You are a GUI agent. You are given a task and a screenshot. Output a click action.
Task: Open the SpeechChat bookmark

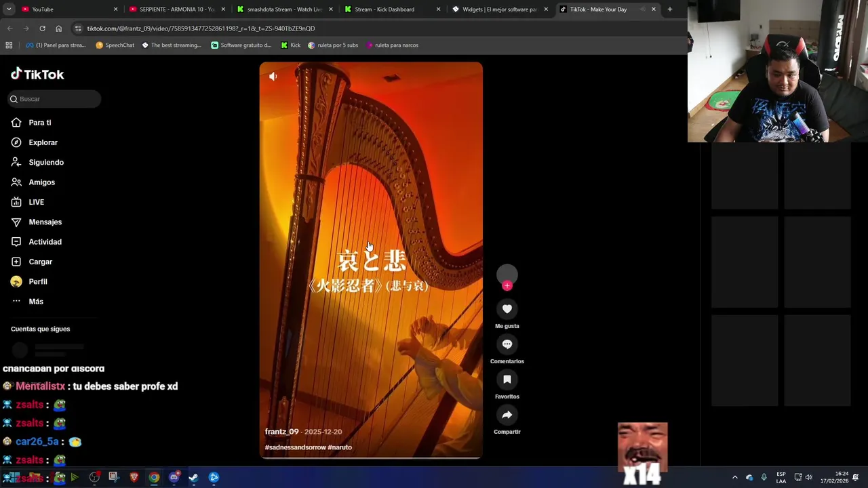tap(115, 45)
